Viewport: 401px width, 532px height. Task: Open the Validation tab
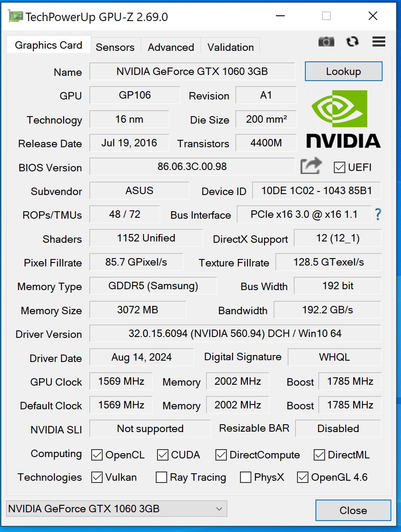click(230, 47)
